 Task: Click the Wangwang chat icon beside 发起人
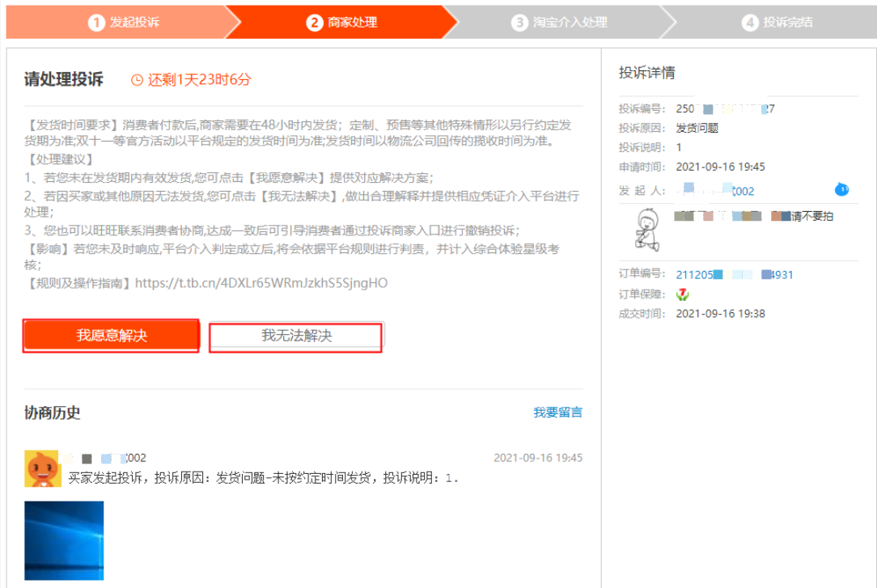841,191
